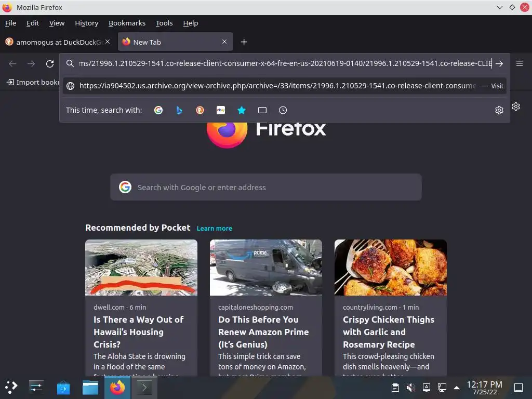Click muted volume tray icon

[411, 388]
